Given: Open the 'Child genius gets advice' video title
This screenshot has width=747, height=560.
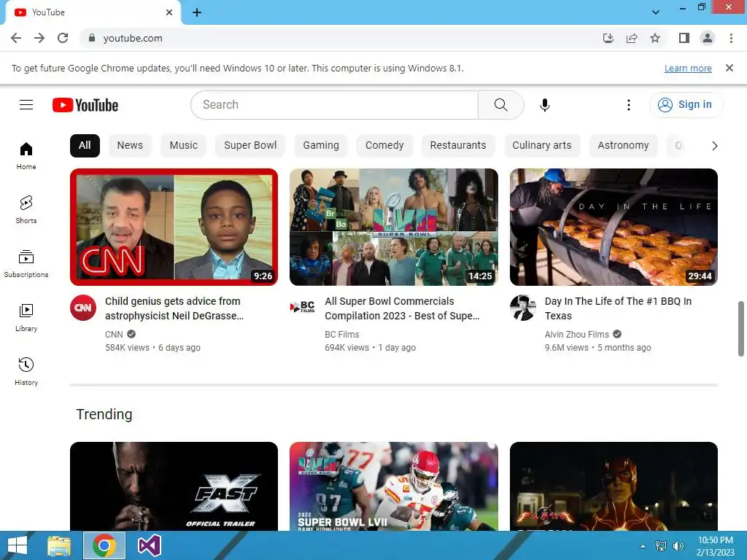Looking at the screenshot, I should point(174,308).
